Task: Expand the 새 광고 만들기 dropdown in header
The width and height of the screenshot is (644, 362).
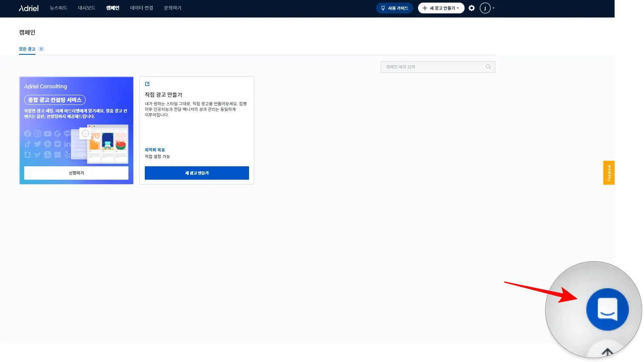Action: (441, 8)
